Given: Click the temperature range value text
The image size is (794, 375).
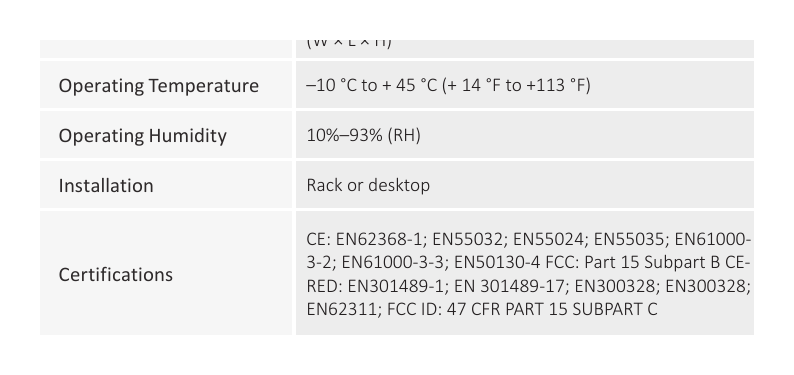Looking at the screenshot, I should coord(449,85).
